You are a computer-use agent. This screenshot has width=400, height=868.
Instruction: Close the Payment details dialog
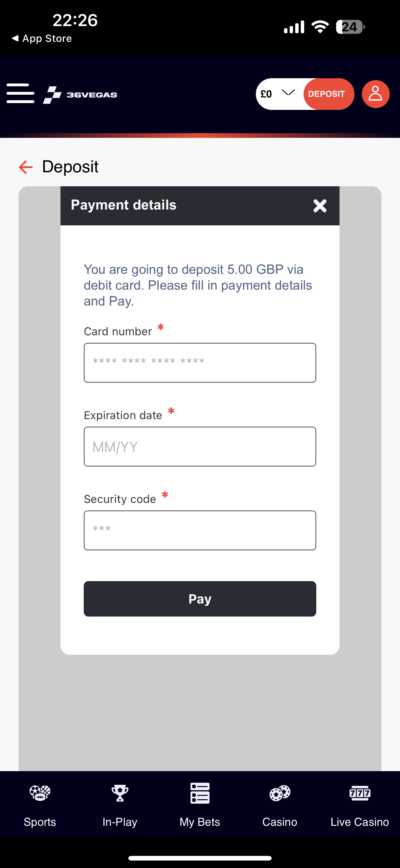click(x=319, y=206)
